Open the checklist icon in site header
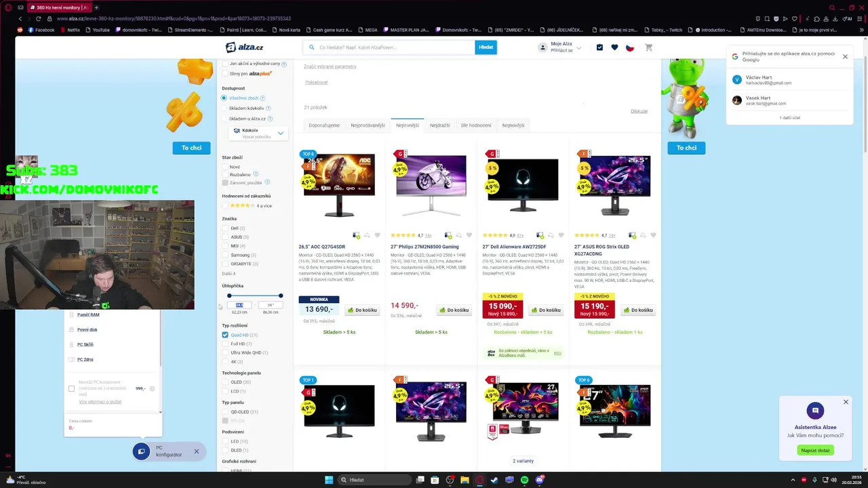 tap(599, 47)
